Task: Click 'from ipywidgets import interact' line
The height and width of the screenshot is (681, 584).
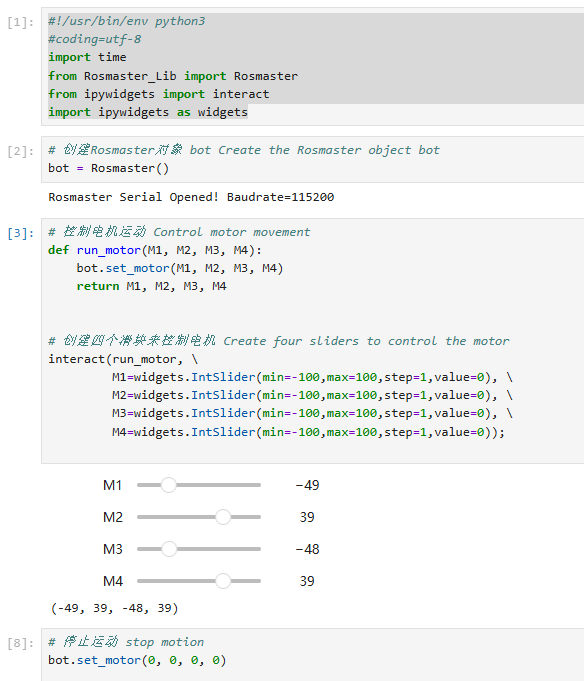Action: point(158,94)
